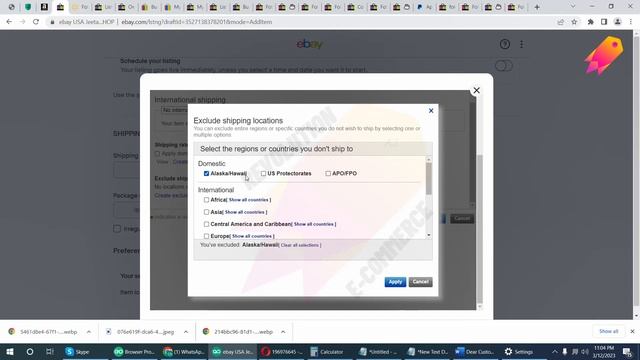Bookmark this page with the star icon
Screen dimensions: 640x360
(574, 22)
